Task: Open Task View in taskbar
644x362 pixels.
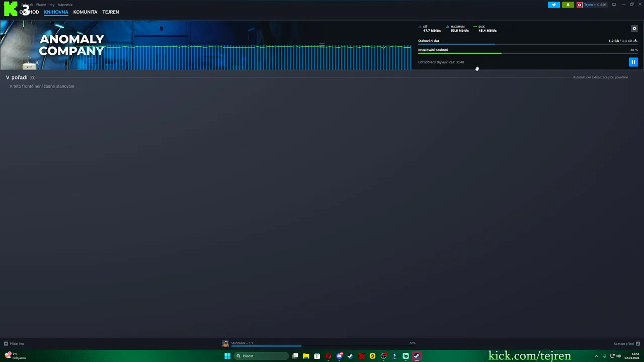Action: click(295, 356)
